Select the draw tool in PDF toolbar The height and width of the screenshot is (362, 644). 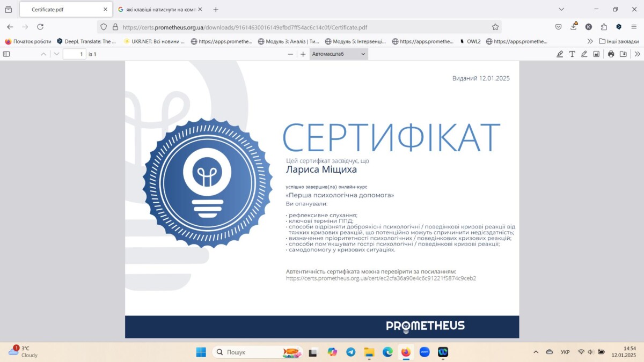pos(584,54)
